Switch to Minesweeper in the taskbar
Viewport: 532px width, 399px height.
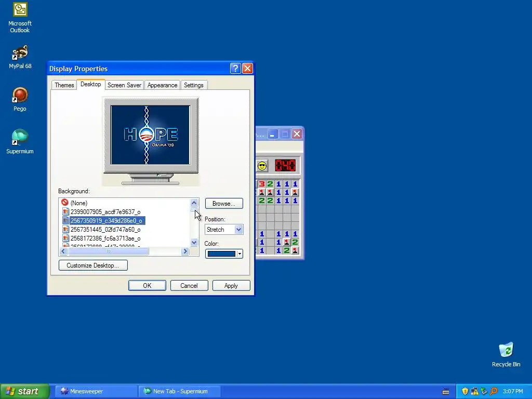pyautogui.click(x=96, y=391)
